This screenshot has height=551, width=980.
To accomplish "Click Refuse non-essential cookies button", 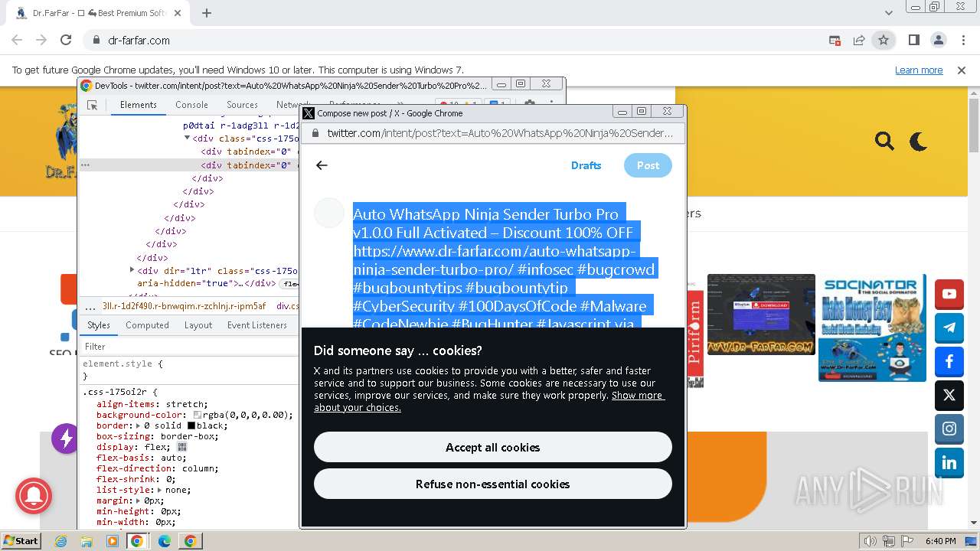I will point(493,484).
